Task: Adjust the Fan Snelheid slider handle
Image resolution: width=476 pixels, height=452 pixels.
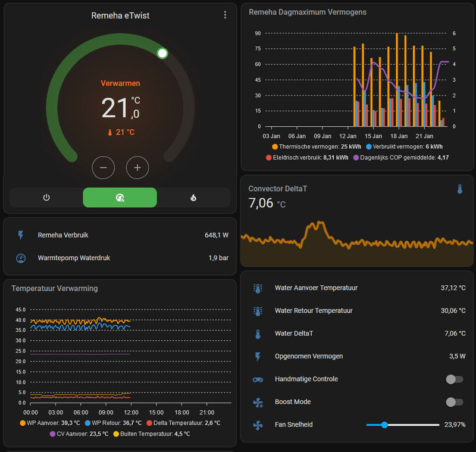Action: tap(384, 425)
